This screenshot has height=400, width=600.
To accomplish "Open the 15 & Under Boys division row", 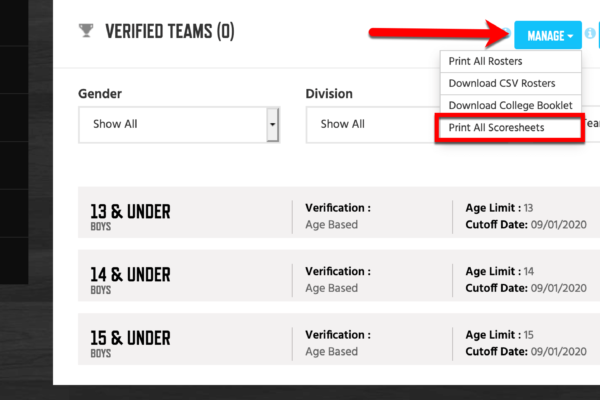I will point(339,339).
